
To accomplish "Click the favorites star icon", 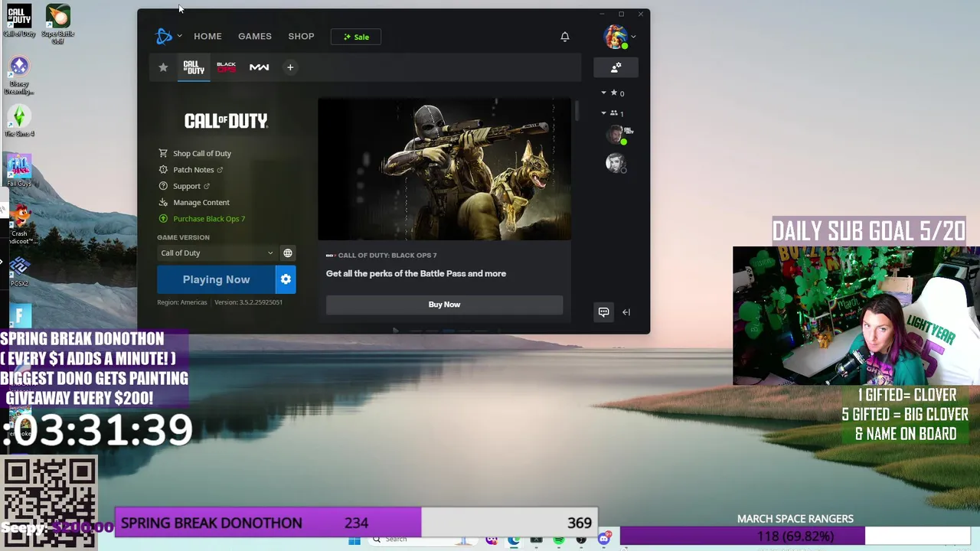I will tap(163, 67).
